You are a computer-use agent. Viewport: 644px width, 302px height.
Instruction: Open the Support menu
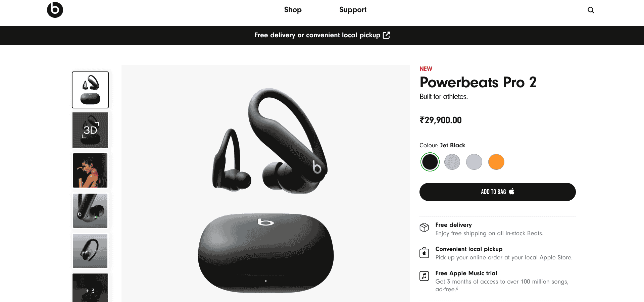point(353,10)
